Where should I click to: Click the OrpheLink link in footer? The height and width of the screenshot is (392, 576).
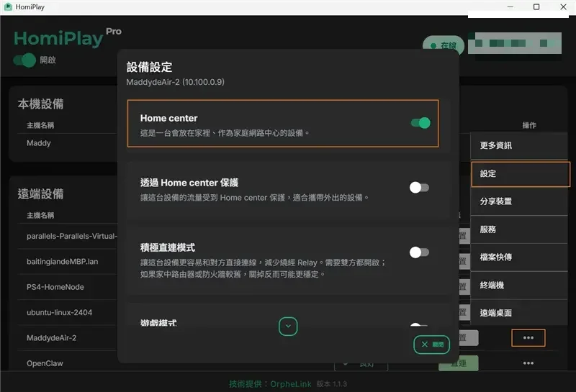pyautogui.click(x=291, y=384)
